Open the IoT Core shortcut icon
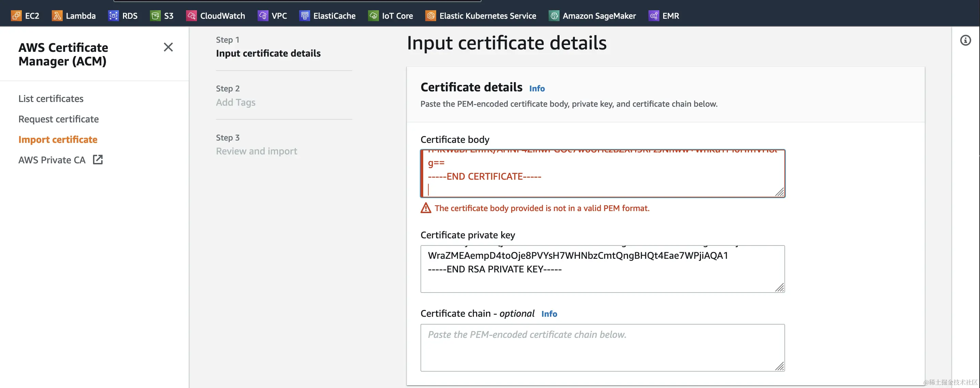 pyautogui.click(x=373, y=16)
